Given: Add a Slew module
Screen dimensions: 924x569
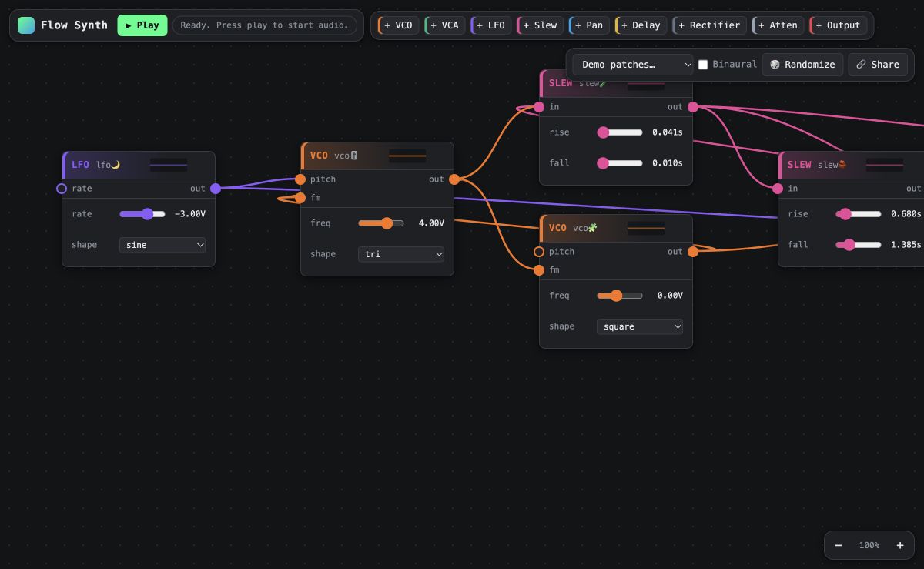Looking at the screenshot, I should [540, 25].
